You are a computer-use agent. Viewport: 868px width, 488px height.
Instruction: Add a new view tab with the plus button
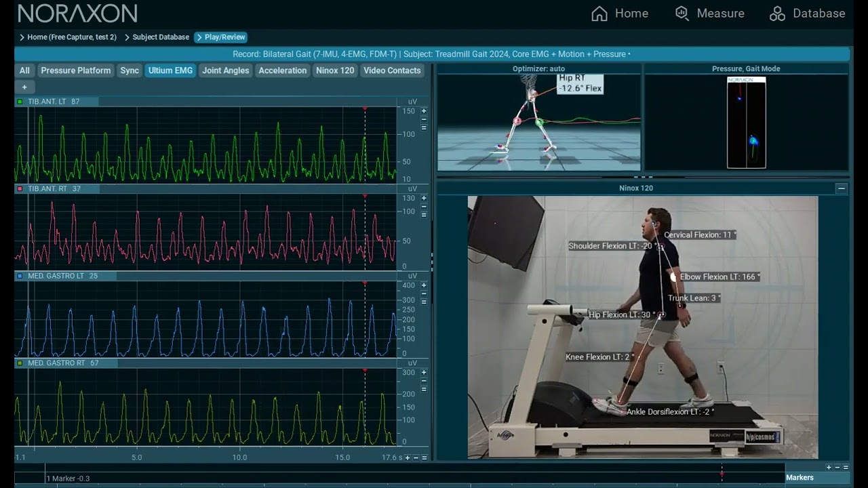coord(24,87)
